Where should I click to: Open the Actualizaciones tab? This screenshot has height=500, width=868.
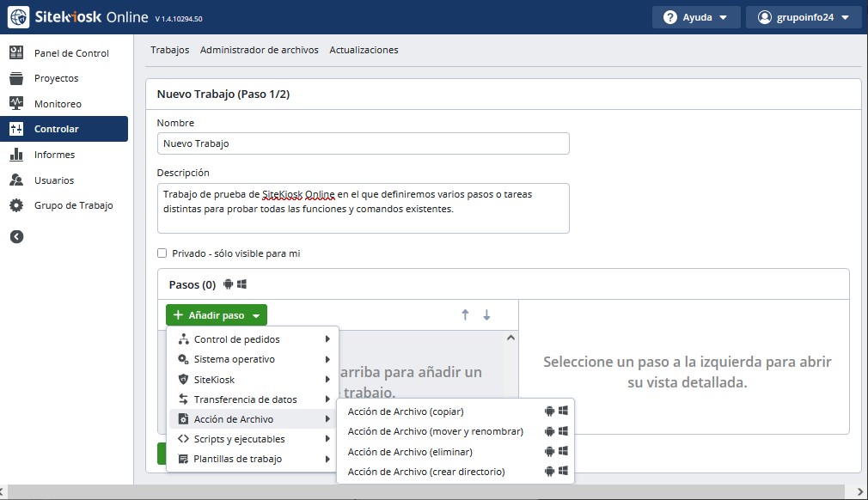click(x=364, y=50)
